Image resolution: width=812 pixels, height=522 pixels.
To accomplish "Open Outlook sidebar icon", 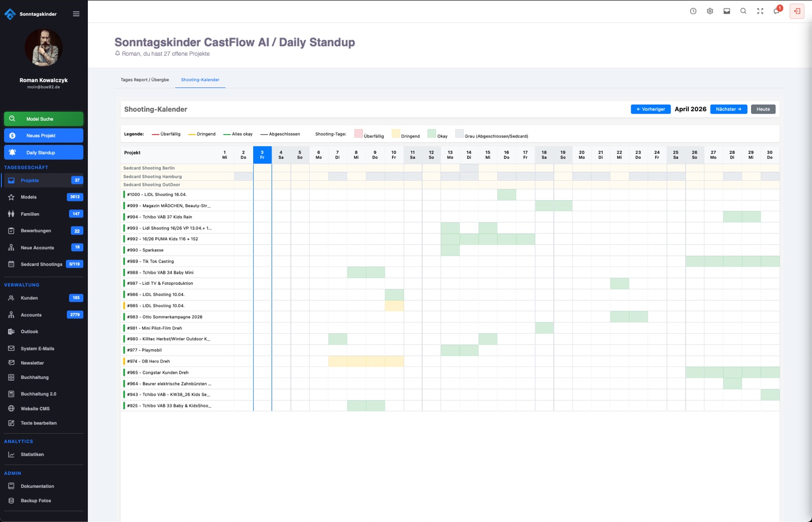I will pyautogui.click(x=11, y=332).
